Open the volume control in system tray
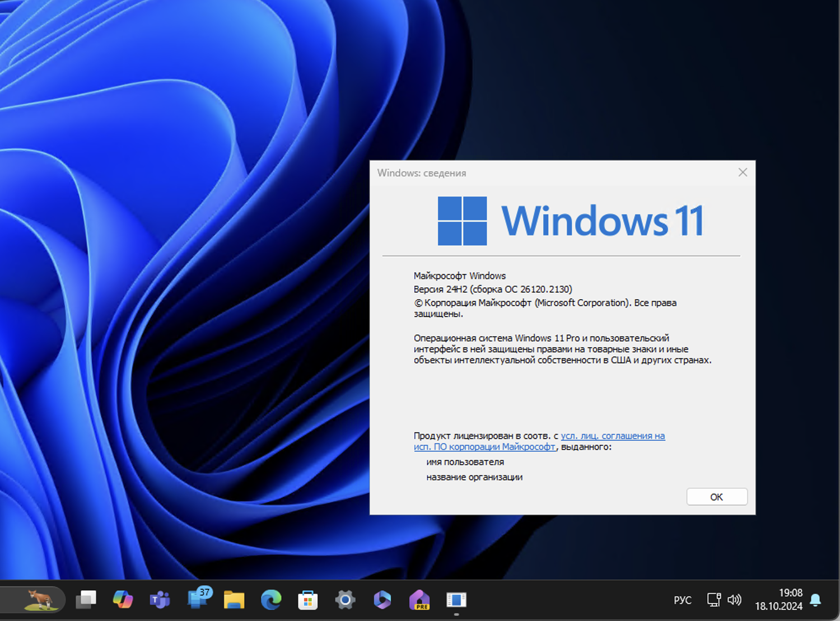The image size is (840, 621). click(734, 599)
